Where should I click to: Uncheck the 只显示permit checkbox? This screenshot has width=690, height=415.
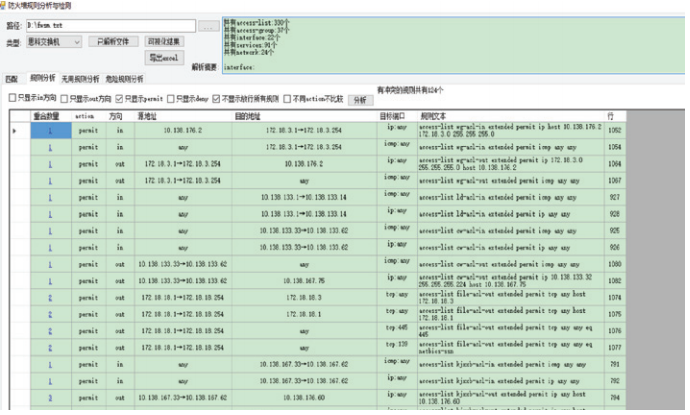(119, 99)
